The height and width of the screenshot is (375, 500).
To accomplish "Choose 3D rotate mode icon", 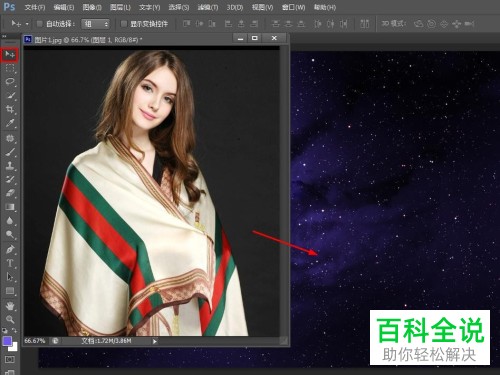I will 418,24.
